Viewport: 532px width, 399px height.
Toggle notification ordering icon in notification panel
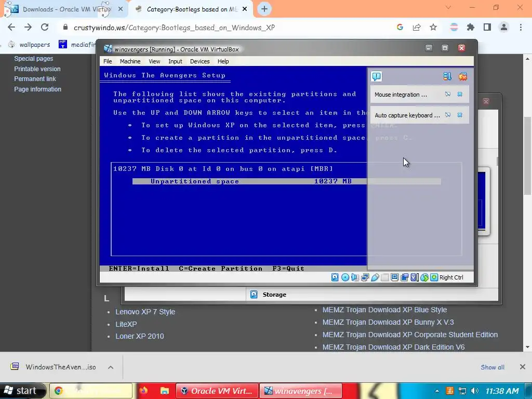point(447,76)
